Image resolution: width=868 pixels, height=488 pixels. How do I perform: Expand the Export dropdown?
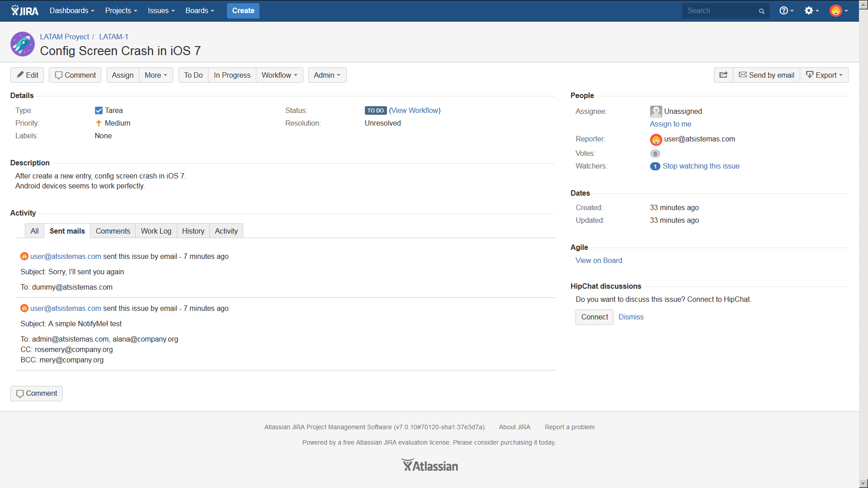[824, 75]
